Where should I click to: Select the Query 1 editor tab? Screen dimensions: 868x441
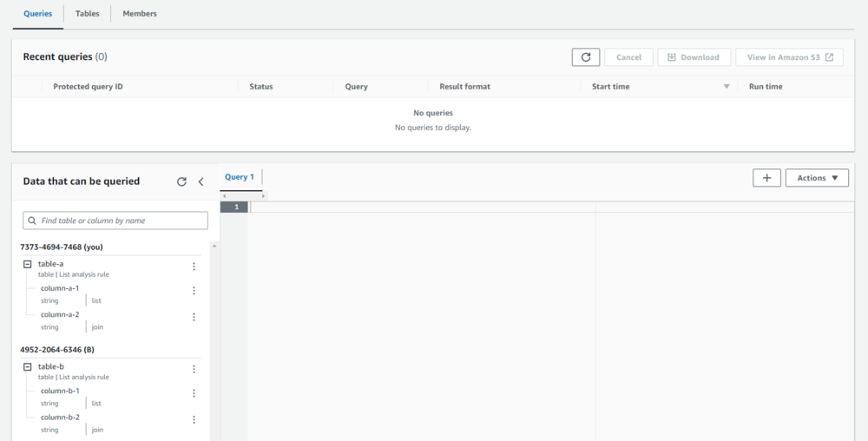coord(240,177)
